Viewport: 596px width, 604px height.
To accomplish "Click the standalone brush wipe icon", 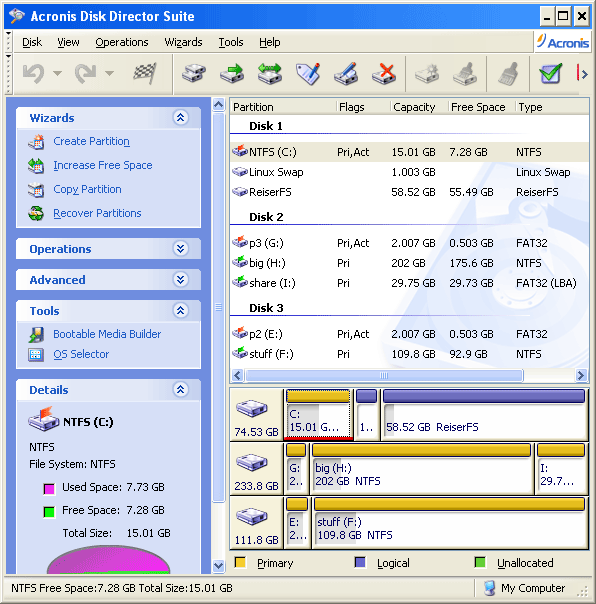I will coord(508,73).
